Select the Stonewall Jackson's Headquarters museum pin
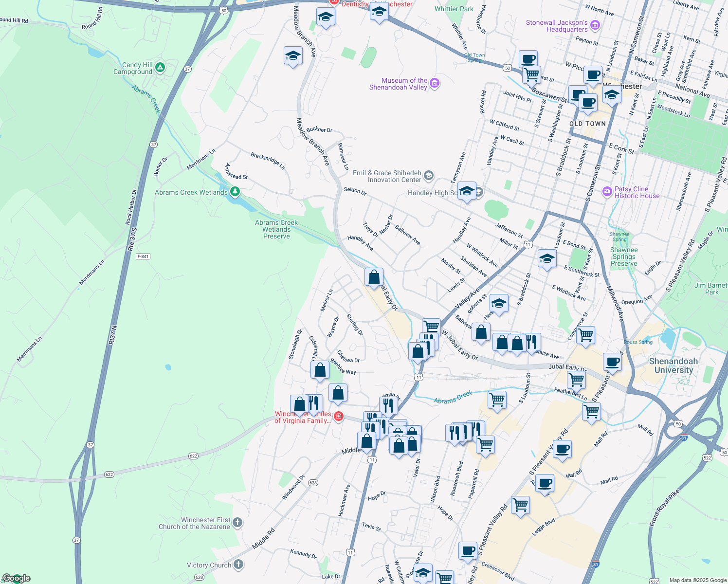The width and height of the screenshot is (728, 584). 595,25
